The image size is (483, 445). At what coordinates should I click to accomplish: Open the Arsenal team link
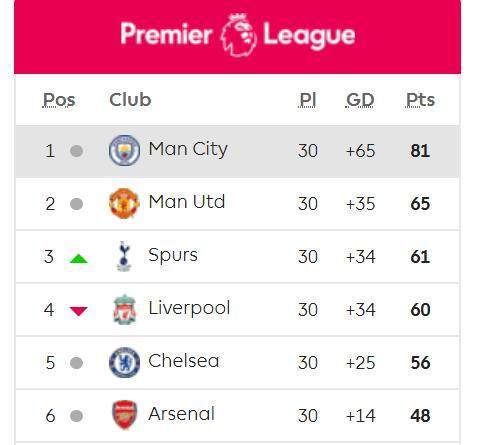tap(182, 414)
